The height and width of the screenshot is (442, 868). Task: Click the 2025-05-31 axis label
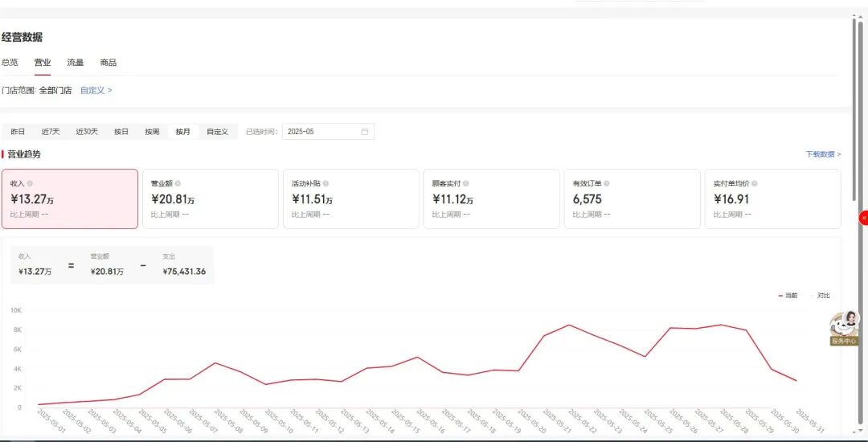coord(810,423)
